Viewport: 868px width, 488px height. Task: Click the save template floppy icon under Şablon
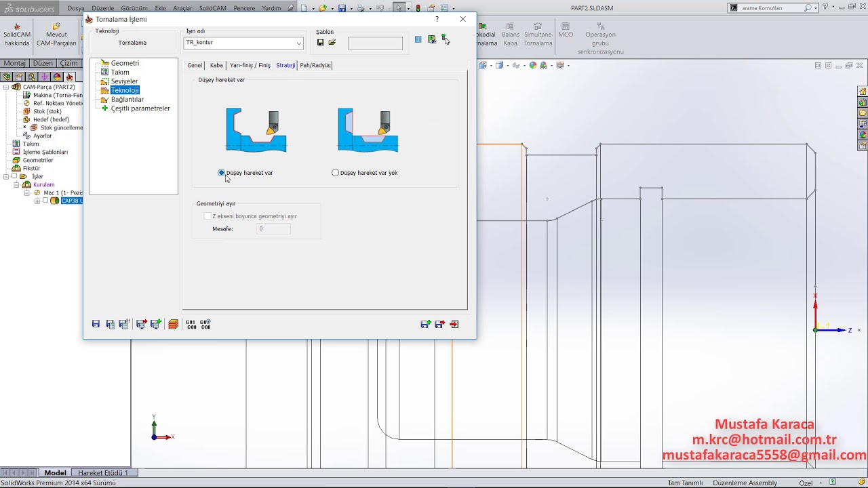tap(321, 43)
